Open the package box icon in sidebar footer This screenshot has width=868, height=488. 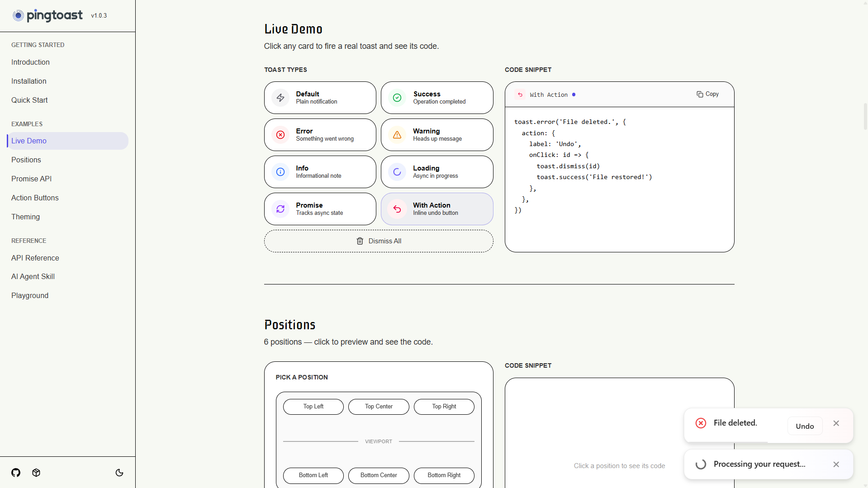pos(36,473)
